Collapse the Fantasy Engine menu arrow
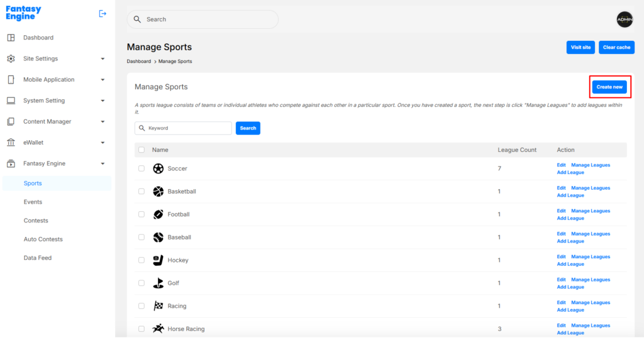This screenshot has height=343, width=644. click(103, 164)
